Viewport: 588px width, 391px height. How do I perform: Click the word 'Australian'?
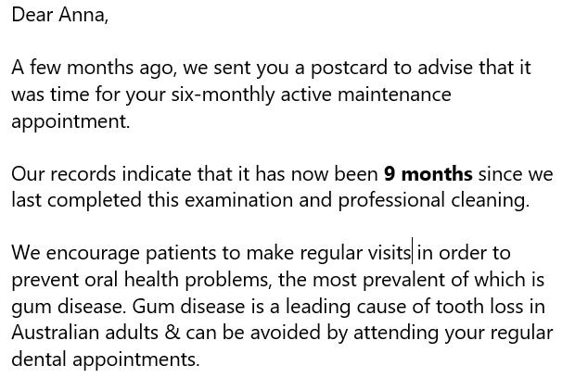click(55, 333)
